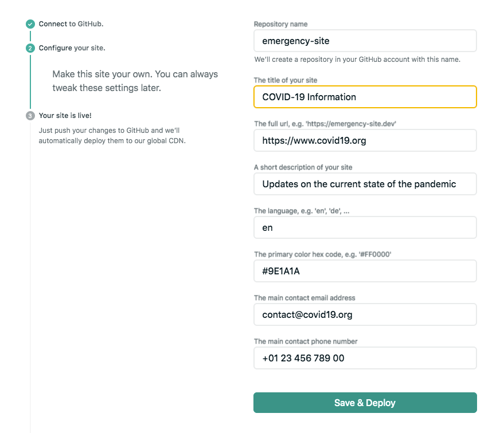The height and width of the screenshot is (433, 504).
Task: Select the full URL input field
Action: [x=365, y=140]
